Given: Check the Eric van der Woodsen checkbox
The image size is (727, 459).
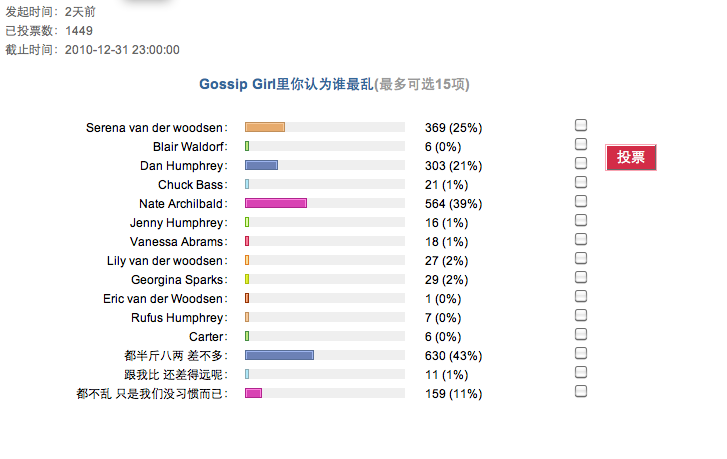Looking at the screenshot, I should coord(580,296).
